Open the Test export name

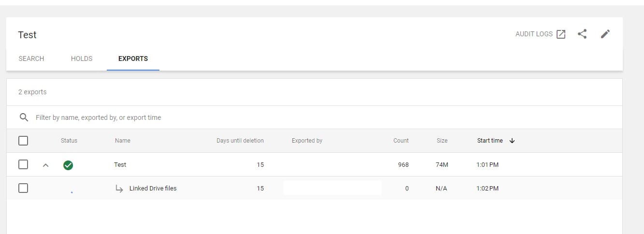coord(120,165)
